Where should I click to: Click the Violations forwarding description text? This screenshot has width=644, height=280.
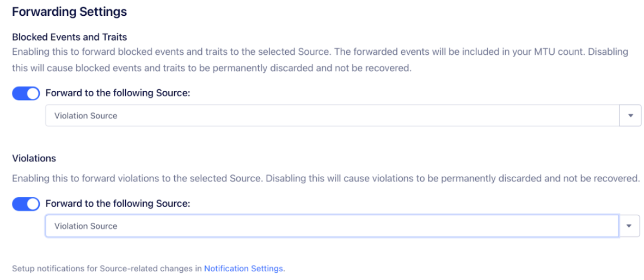tap(272, 178)
